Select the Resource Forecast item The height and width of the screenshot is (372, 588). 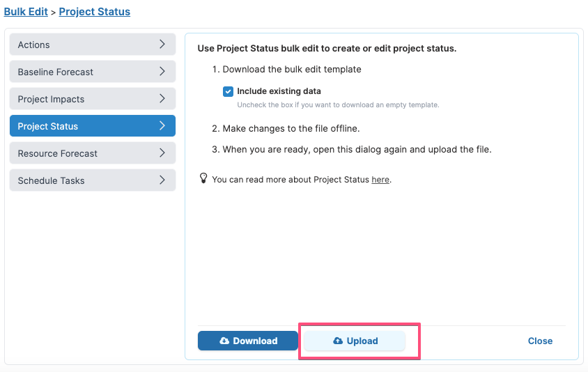[93, 153]
